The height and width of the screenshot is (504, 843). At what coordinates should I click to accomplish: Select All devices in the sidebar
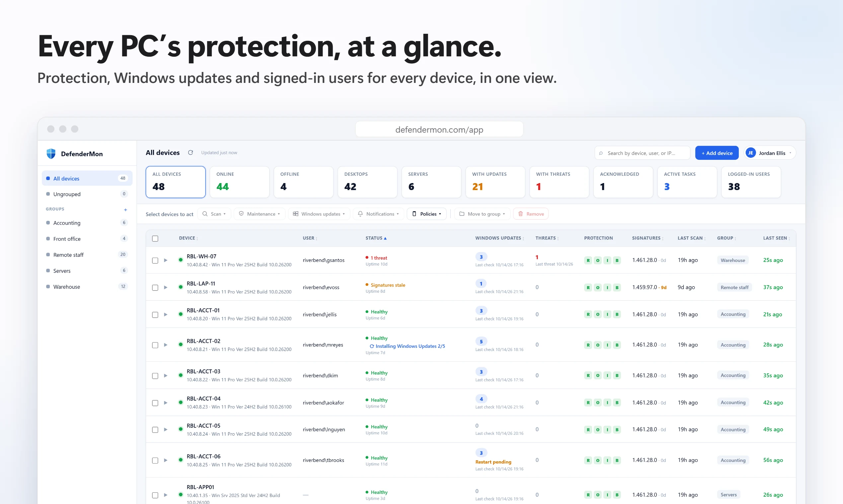pyautogui.click(x=87, y=178)
